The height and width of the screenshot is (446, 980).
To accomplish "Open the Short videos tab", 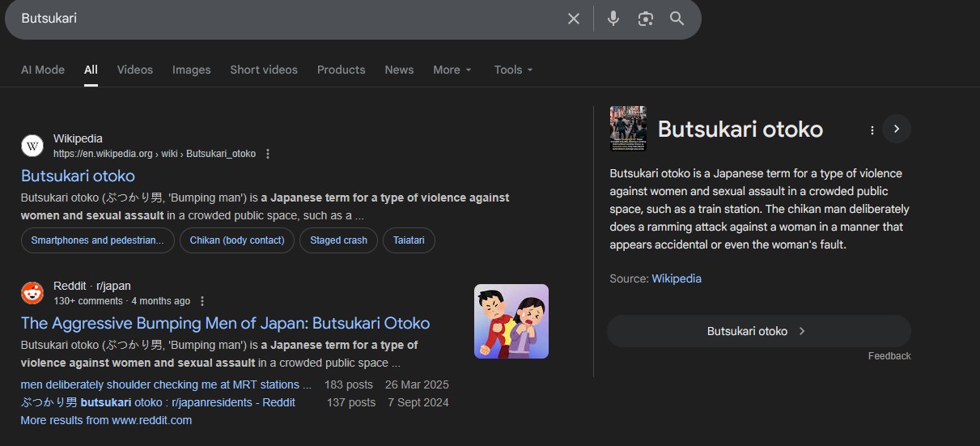I will 264,70.
